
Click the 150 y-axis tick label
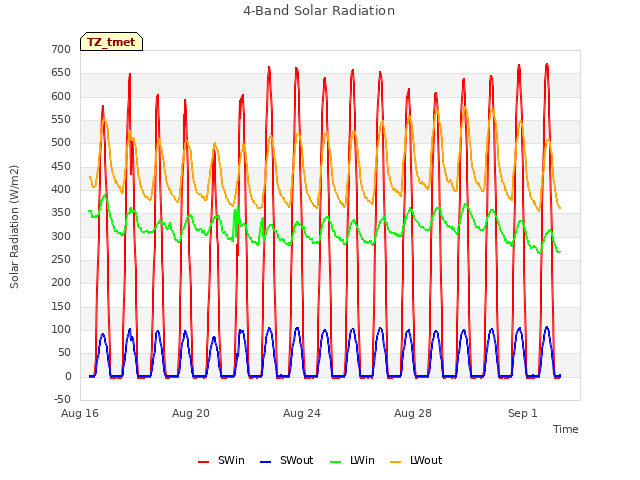(x=61, y=307)
